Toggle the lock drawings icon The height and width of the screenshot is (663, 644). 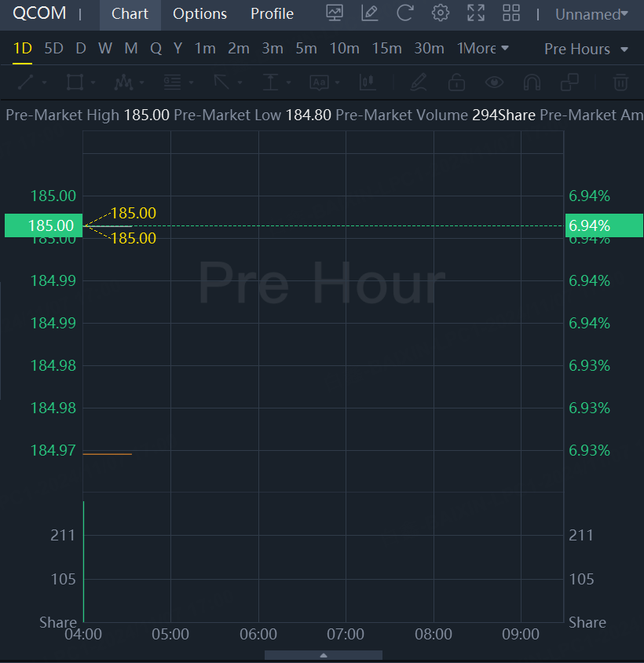click(456, 82)
